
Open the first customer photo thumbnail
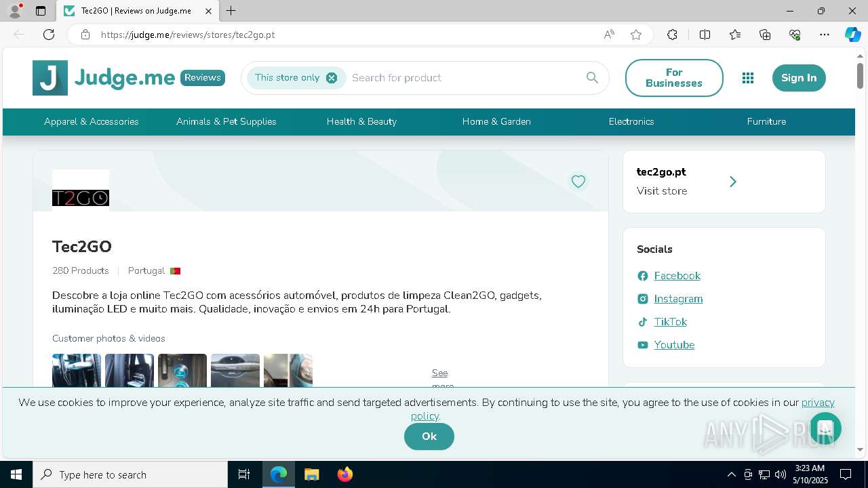(77, 370)
